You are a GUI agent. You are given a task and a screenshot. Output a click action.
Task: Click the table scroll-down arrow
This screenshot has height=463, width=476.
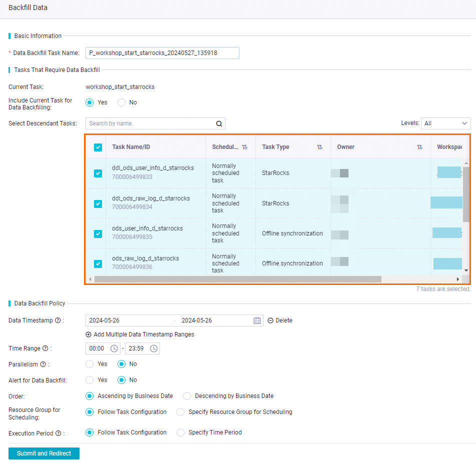pos(466,270)
